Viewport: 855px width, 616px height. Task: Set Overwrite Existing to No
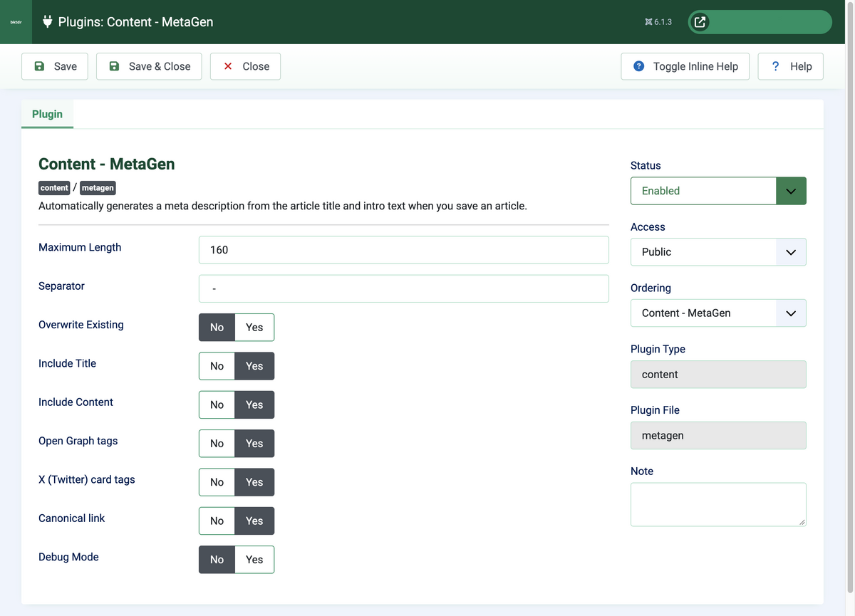coord(217,328)
